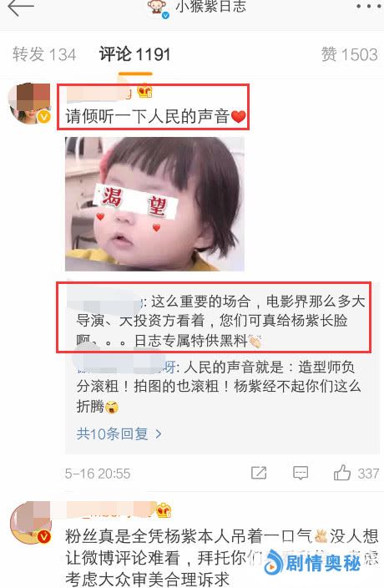This screenshot has width=384, height=588.
Task: Tap the reply bubble icon under the first comment
Action: (301, 473)
